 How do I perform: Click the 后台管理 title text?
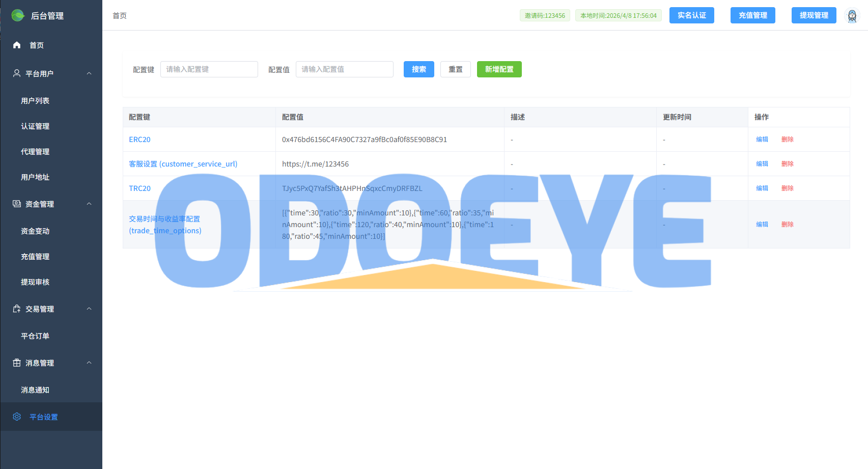pos(47,16)
